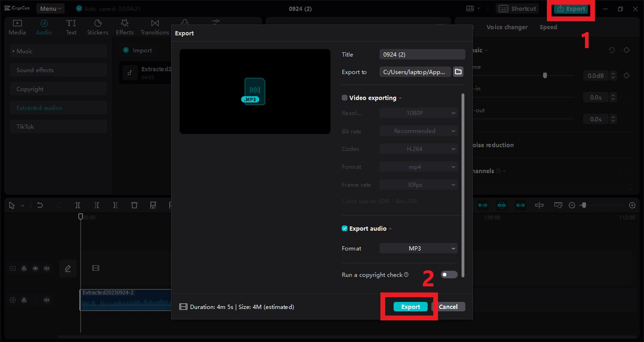The height and width of the screenshot is (342, 644).
Task: Click the Delete left trim icon
Action: click(x=97, y=206)
